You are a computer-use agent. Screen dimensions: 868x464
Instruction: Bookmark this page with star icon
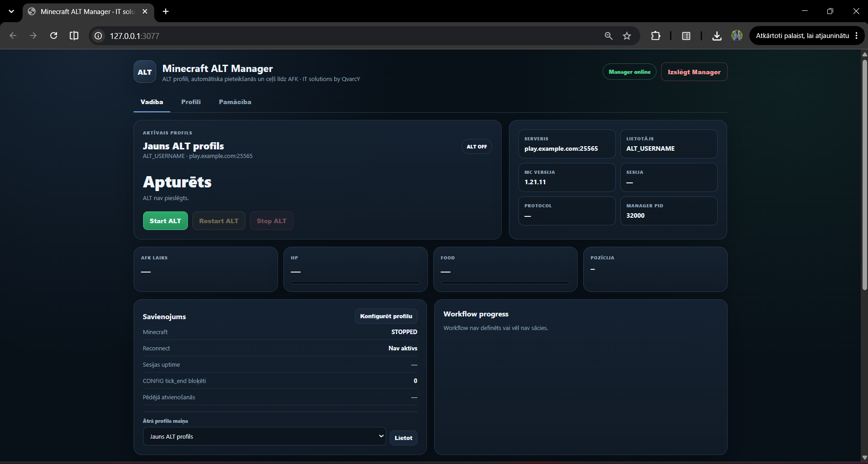(x=627, y=36)
